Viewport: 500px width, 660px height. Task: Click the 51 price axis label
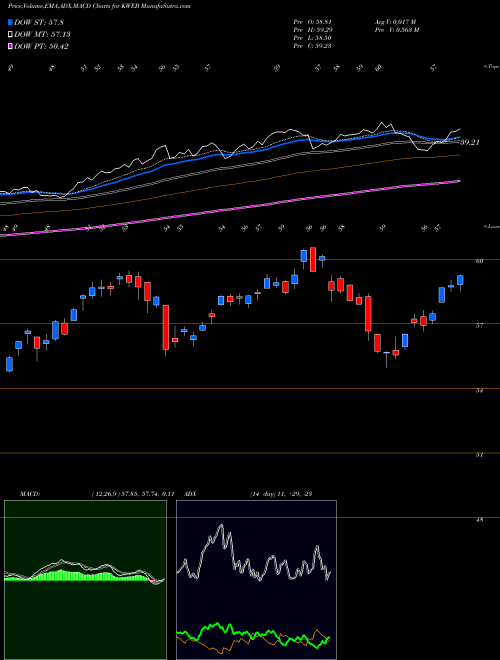(x=479, y=455)
